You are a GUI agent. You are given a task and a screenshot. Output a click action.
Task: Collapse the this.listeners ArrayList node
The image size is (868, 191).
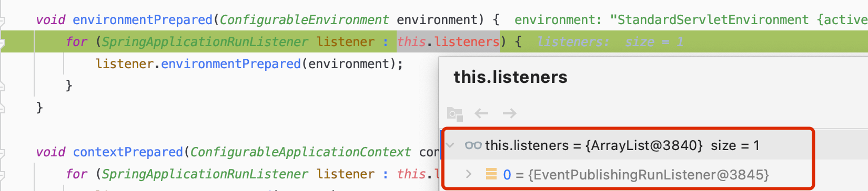450,145
